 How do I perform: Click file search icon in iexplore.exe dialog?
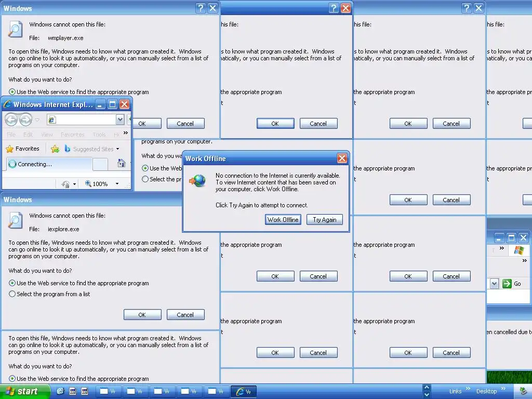click(15, 220)
